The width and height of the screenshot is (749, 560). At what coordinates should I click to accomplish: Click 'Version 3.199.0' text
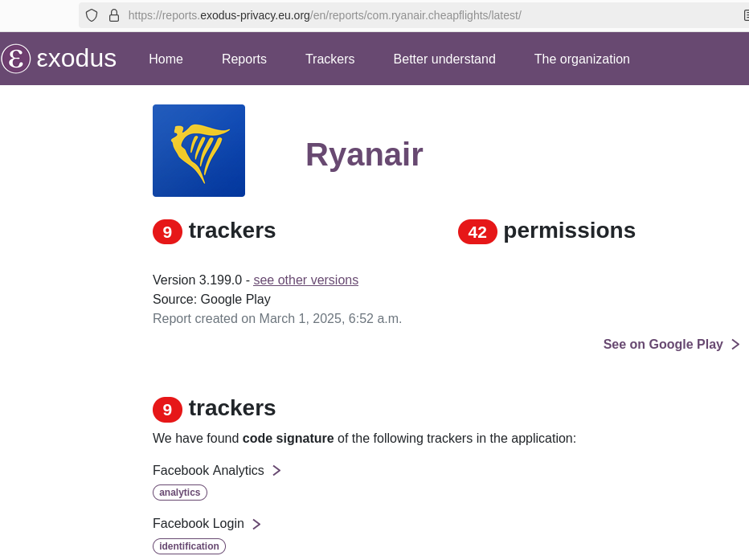tap(197, 280)
